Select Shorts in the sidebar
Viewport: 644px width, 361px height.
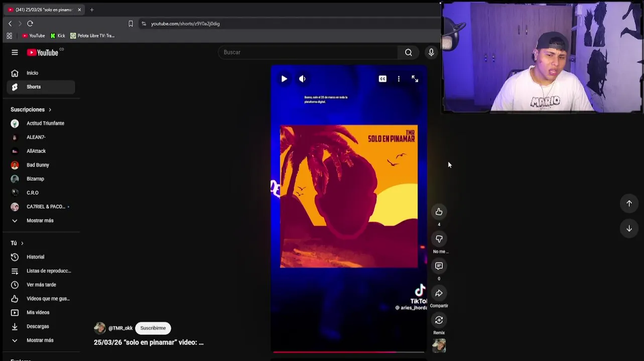[41, 87]
